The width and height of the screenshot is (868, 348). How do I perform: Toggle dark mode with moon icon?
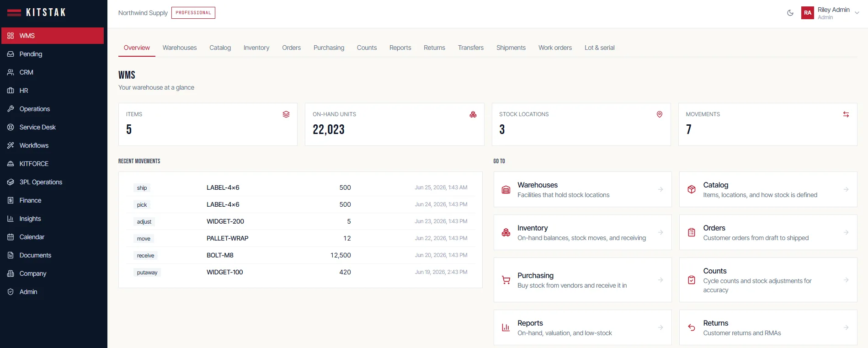tap(790, 13)
